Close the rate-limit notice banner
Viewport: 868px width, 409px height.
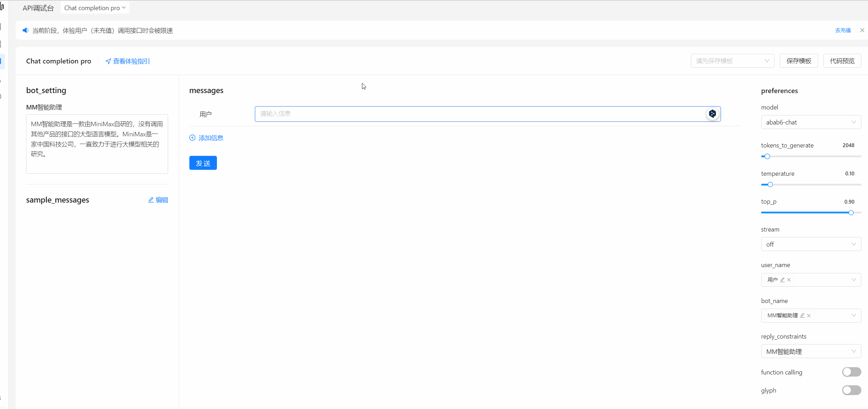[x=862, y=30]
